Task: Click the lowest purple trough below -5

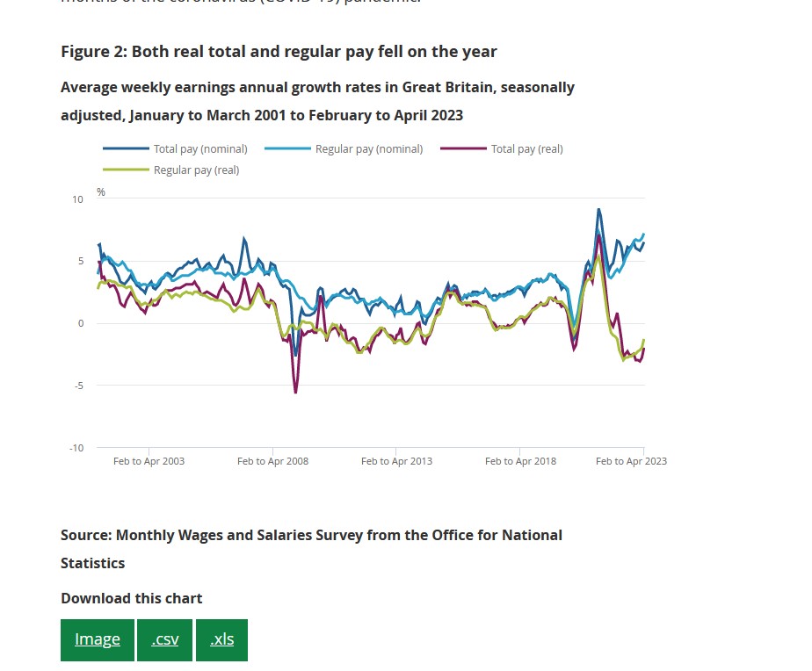Action: pos(295,392)
